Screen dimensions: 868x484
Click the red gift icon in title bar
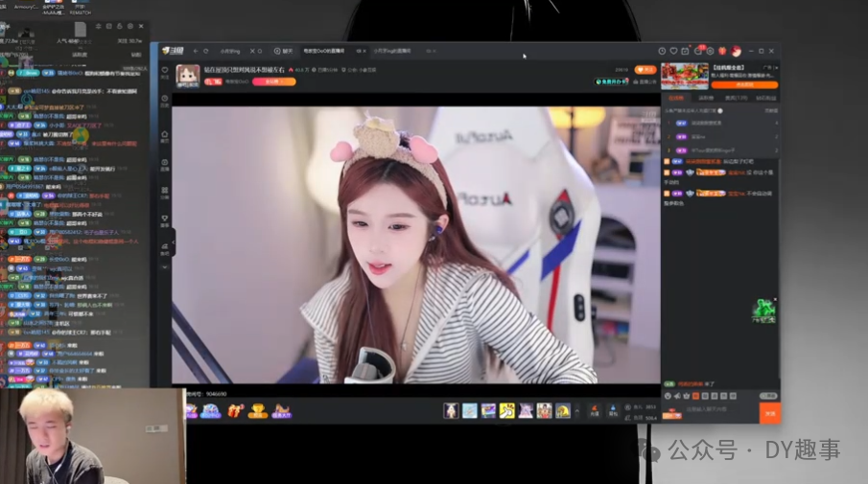[722, 51]
